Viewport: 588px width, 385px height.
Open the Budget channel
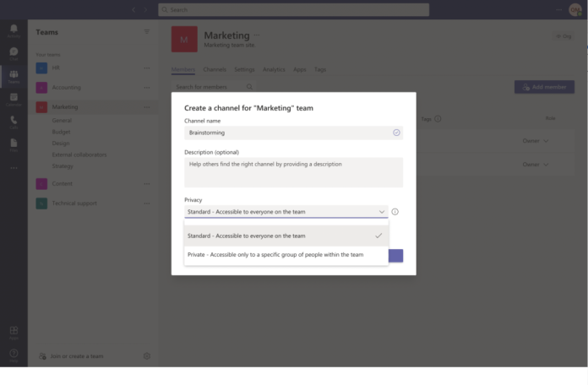click(61, 132)
